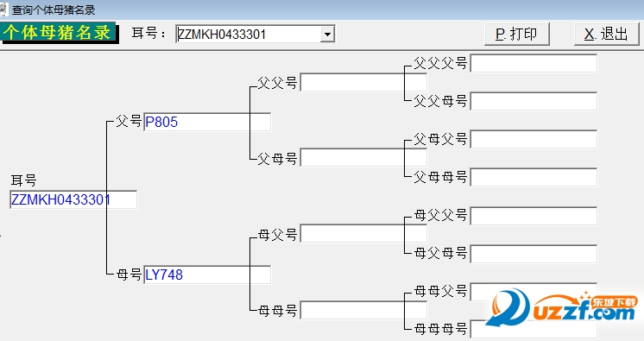Screen dimensions: 644x341
Task: Click the 父父母号 input field
Action: [x=534, y=101]
